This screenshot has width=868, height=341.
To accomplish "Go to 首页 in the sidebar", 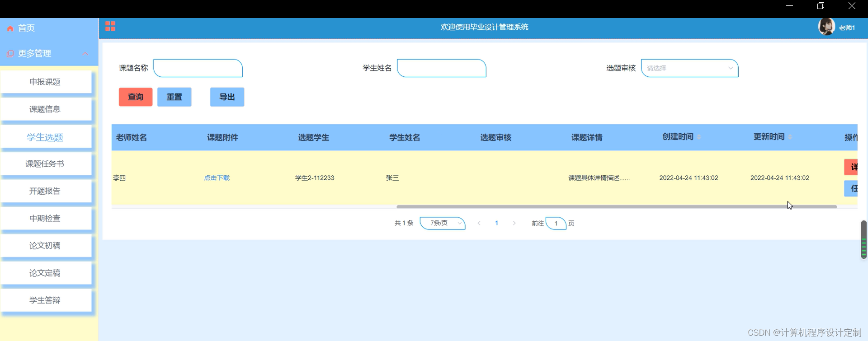I will pyautogui.click(x=26, y=28).
